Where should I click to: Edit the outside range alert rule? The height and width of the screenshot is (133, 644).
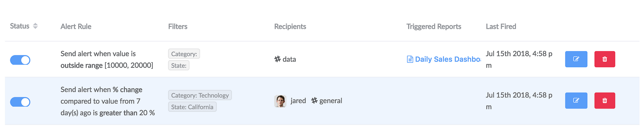576,59
